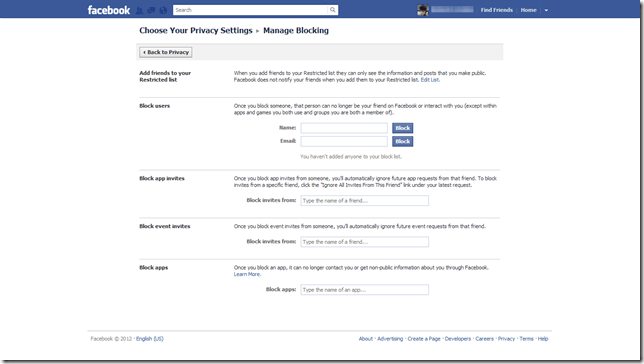644x364 pixels.
Task: Change language via English (US) link
Action: [150, 339]
